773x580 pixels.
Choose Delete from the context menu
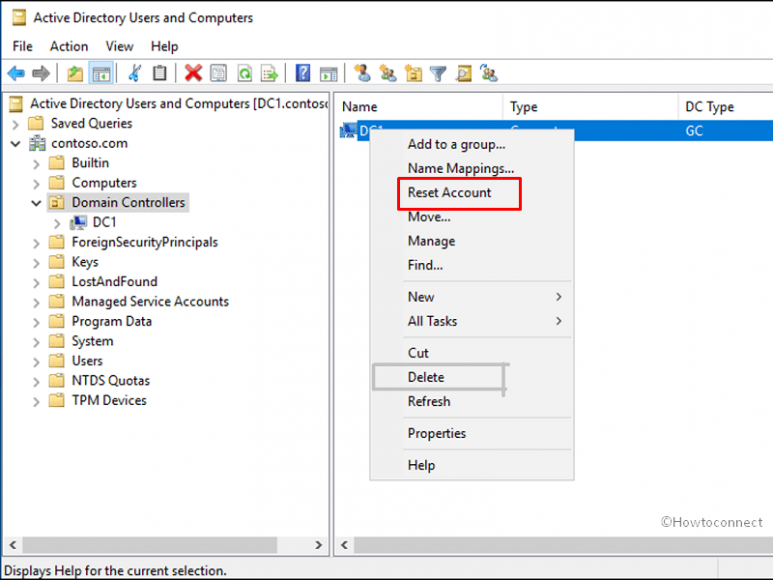(x=472, y=377)
